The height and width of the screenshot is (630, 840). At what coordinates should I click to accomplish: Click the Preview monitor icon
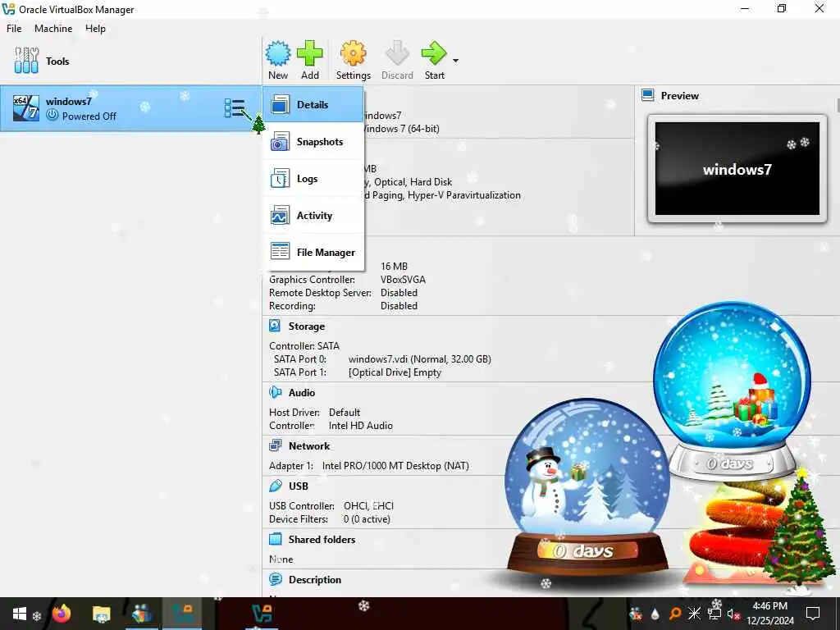pos(648,95)
